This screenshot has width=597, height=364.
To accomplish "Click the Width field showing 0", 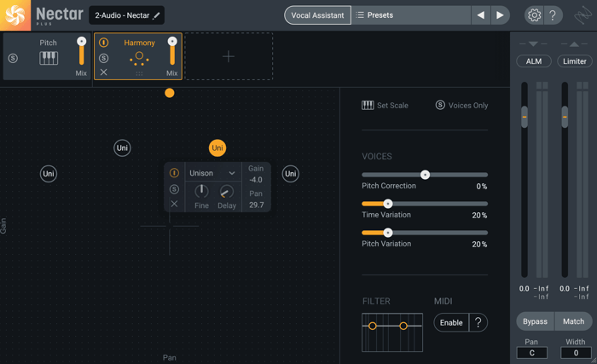I will click(x=576, y=353).
